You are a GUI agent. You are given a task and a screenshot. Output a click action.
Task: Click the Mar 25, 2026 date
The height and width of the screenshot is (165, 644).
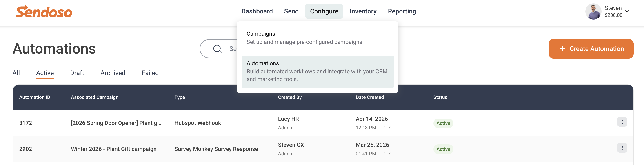(372, 145)
